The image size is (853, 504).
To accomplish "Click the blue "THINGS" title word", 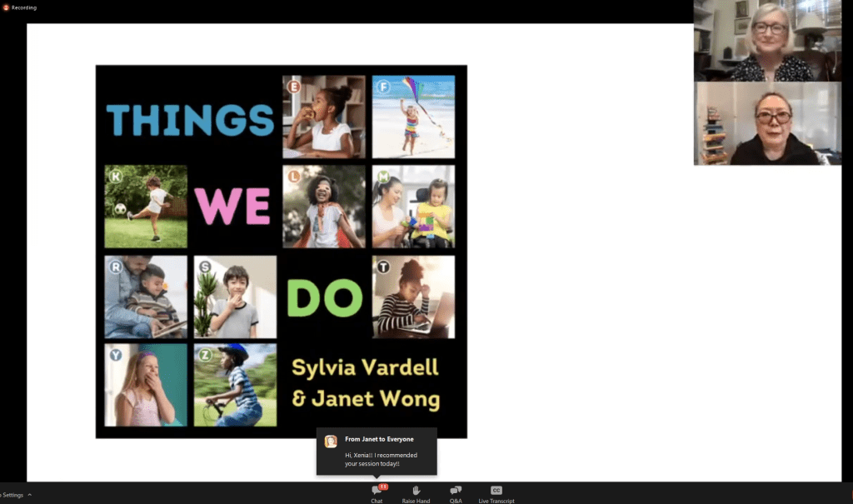I will 190,120.
